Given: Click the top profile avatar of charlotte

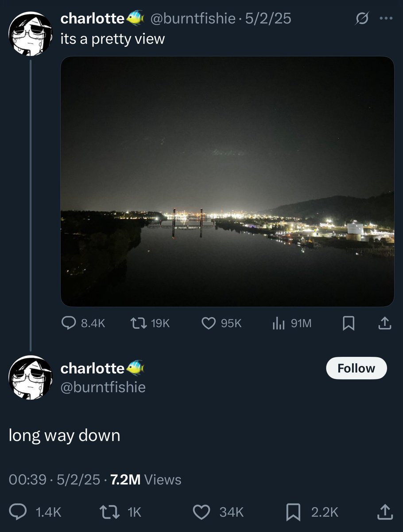Looking at the screenshot, I should coord(30,34).
